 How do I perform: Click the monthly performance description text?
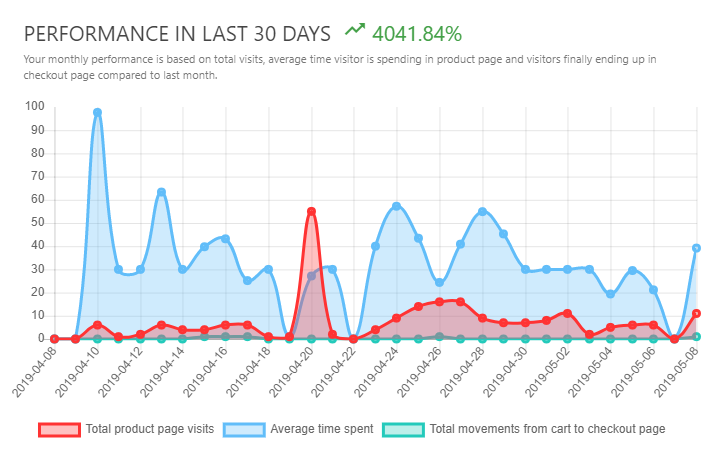(x=340, y=67)
